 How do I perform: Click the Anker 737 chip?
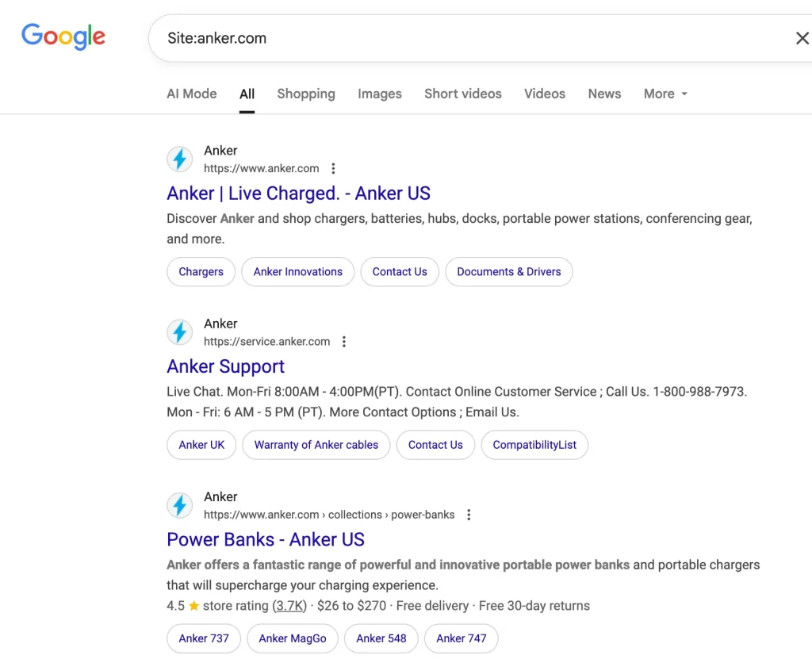(204, 638)
